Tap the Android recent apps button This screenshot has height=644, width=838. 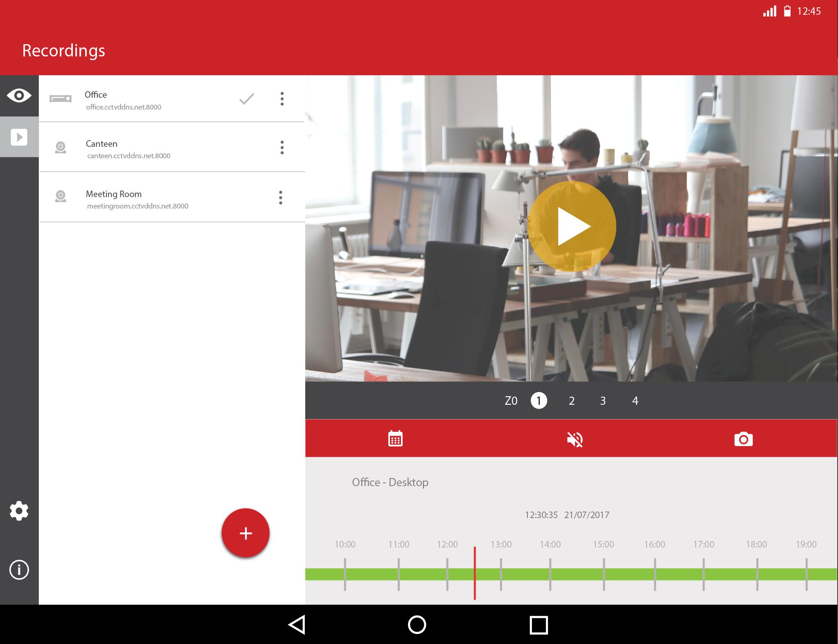coord(538,625)
